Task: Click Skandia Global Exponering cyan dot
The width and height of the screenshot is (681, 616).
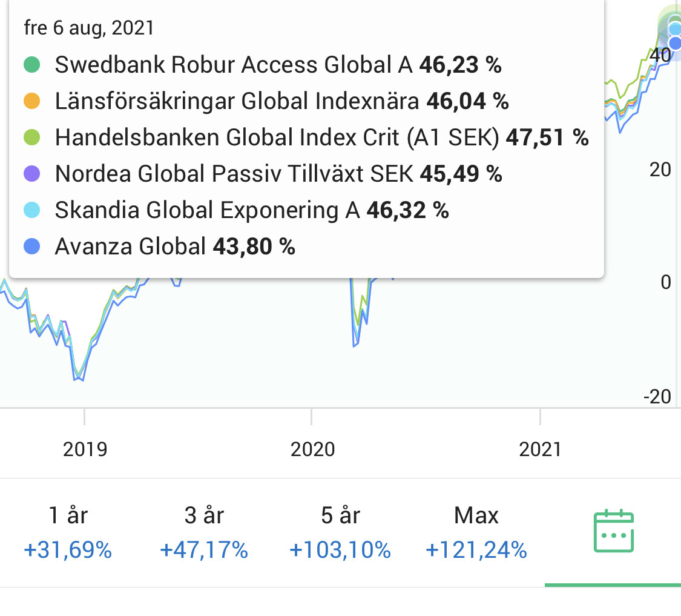Action: (32, 210)
